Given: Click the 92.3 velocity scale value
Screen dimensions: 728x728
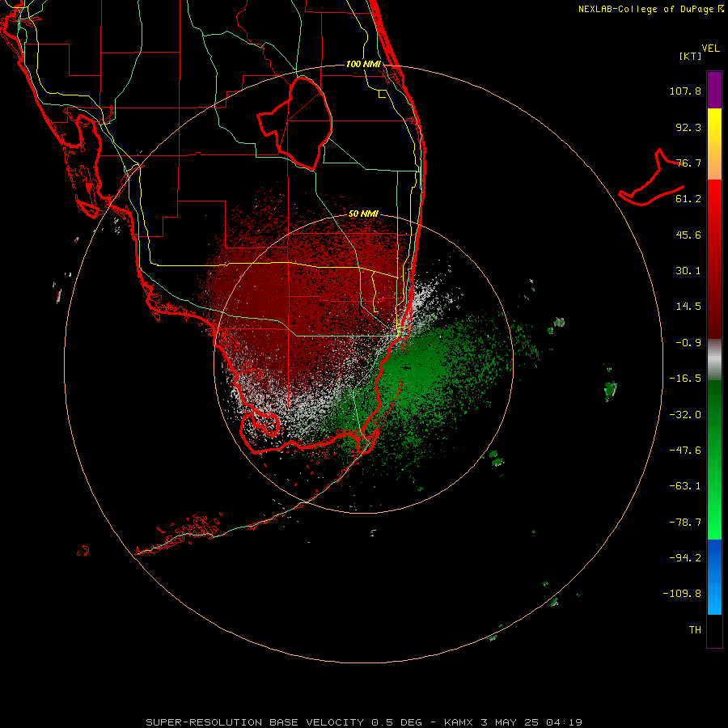Looking at the screenshot, I should (x=688, y=127).
